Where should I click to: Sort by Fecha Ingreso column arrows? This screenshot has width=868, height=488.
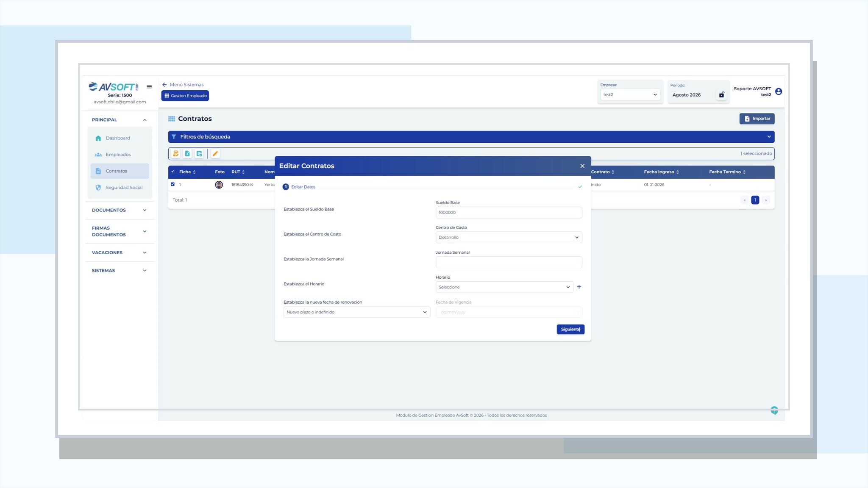pos(678,172)
